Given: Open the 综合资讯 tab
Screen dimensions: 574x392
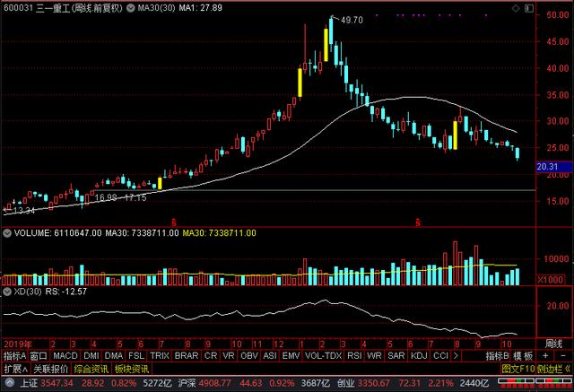Looking at the screenshot, I should point(91,369).
